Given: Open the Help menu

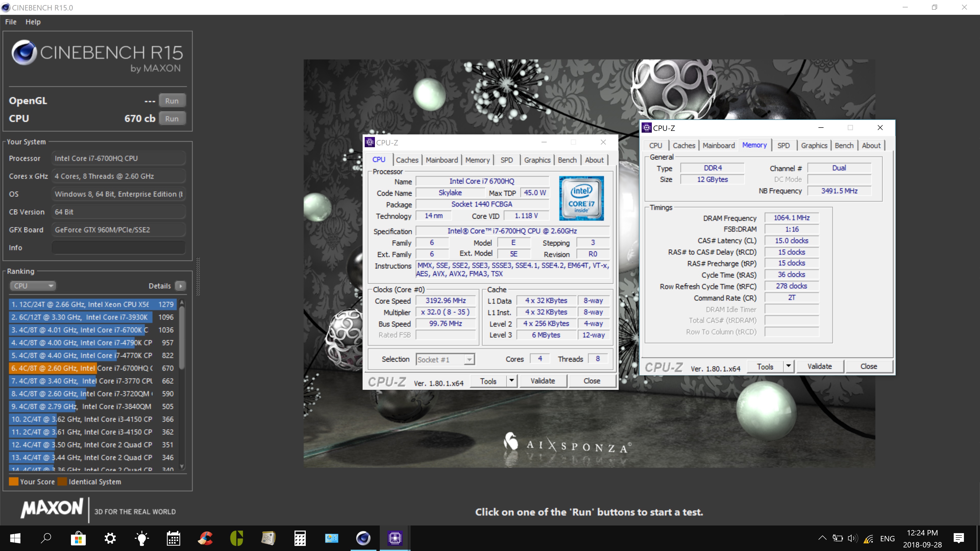Looking at the screenshot, I should (x=33, y=22).
